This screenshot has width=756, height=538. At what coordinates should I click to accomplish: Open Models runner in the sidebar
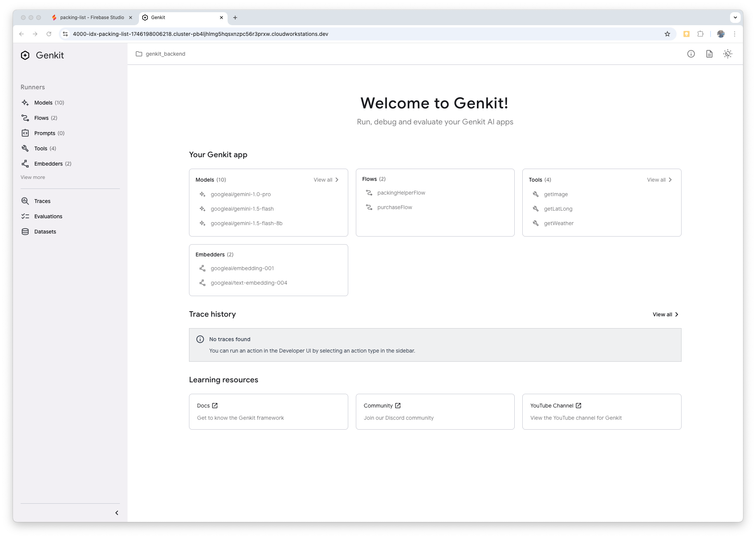coord(49,103)
